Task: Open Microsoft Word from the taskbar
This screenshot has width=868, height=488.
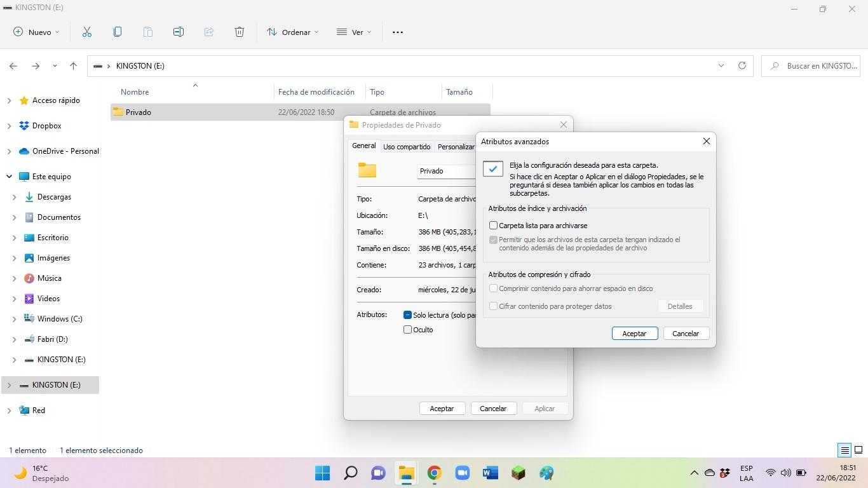Action: (x=490, y=473)
